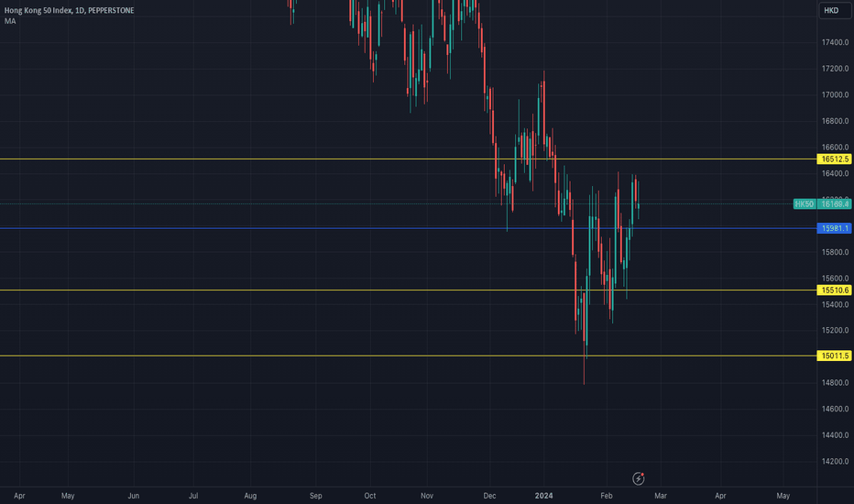Click the Feb label on the time axis

coord(607,496)
